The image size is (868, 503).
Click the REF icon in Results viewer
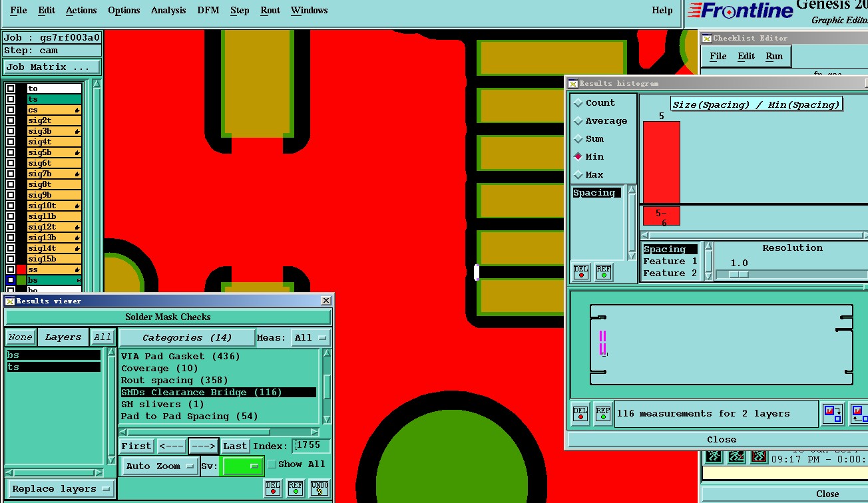(296, 488)
